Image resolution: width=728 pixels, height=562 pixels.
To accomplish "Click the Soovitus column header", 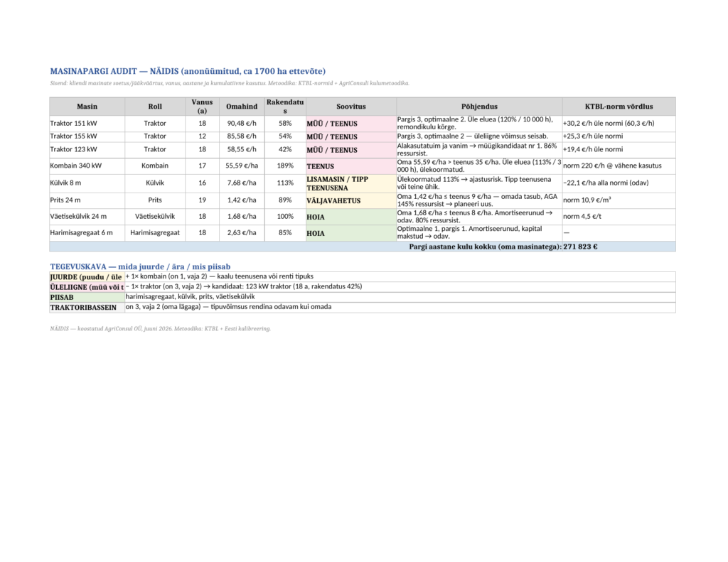I will (351, 107).
